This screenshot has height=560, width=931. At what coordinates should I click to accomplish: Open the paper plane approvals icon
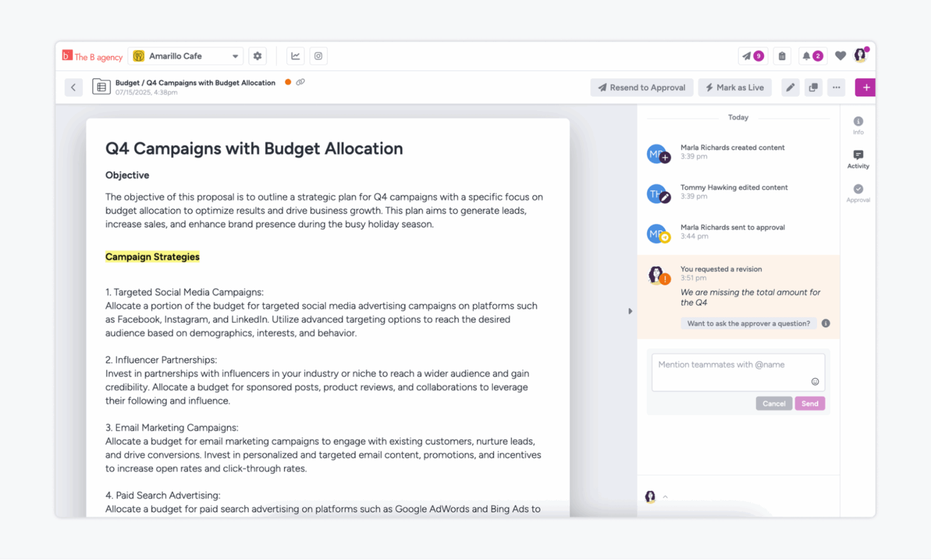click(747, 56)
